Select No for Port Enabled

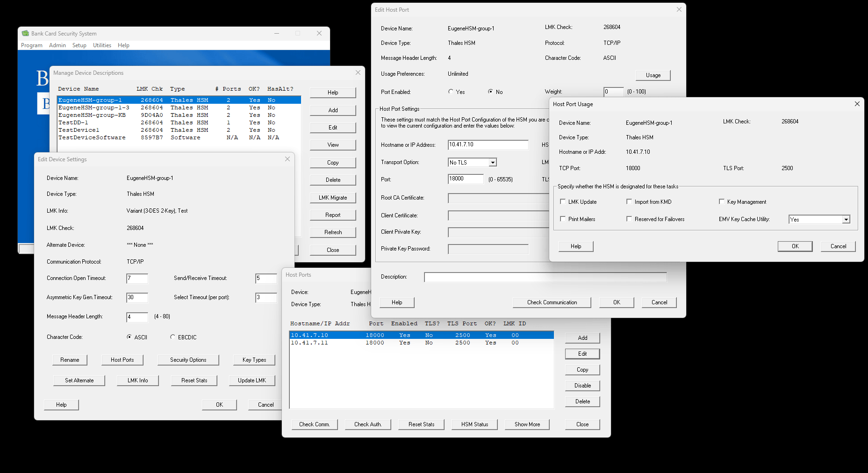point(490,92)
